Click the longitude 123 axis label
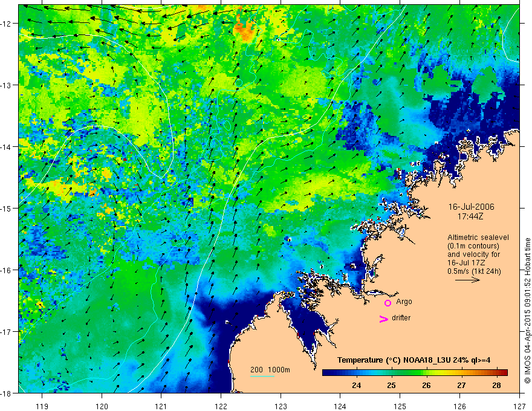 click(281, 406)
